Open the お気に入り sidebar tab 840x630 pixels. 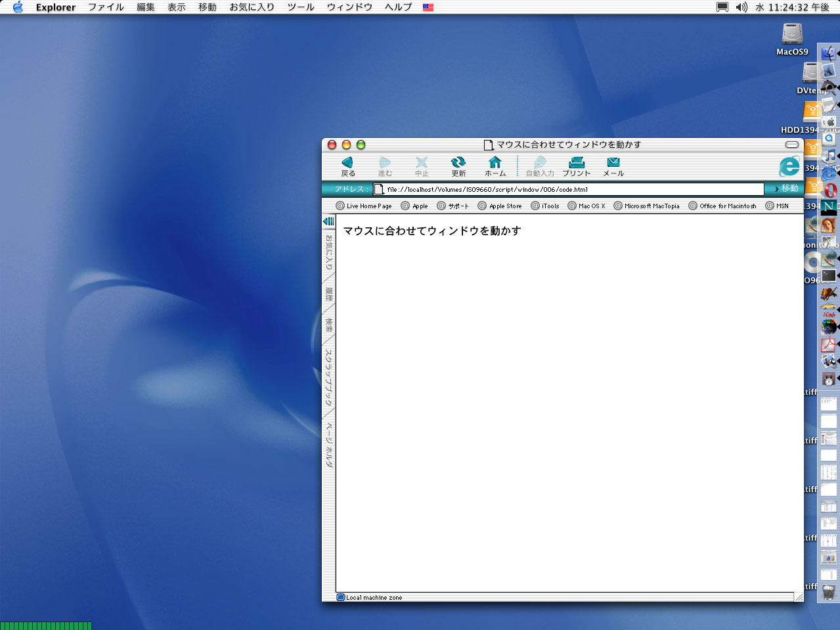click(x=329, y=253)
